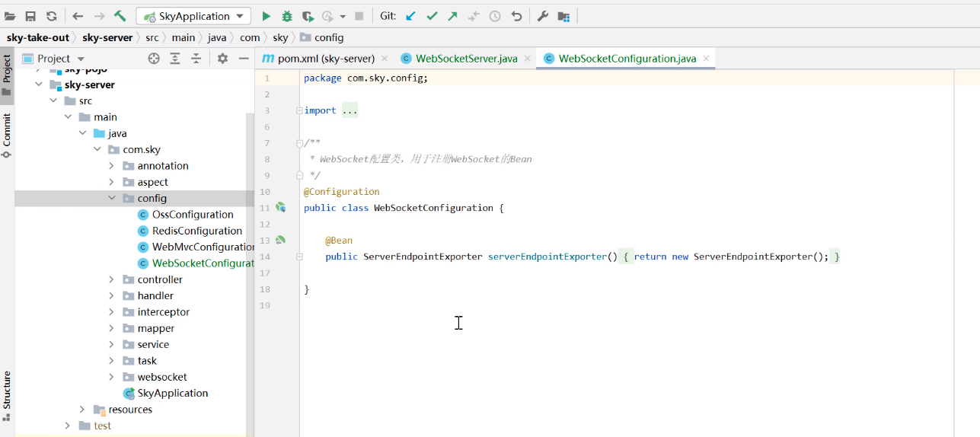This screenshot has height=437, width=980.
Task: Open Settings with the wrench icon
Action: tap(543, 16)
